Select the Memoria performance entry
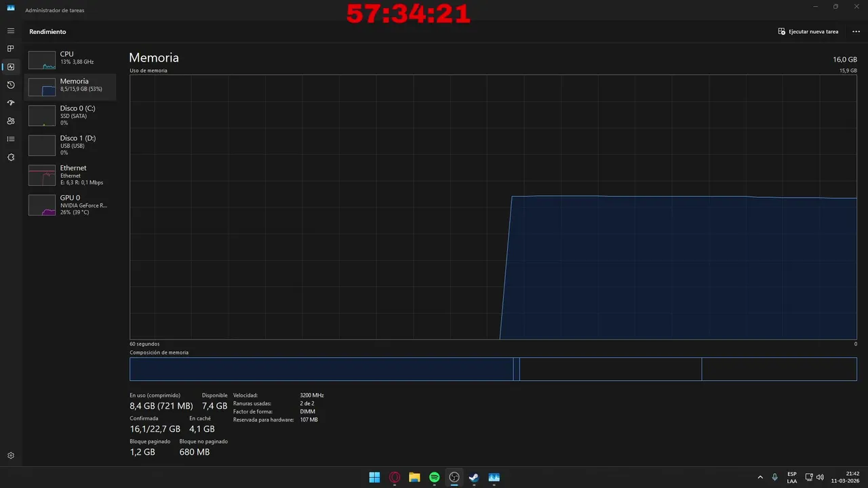 pyautogui.click(x=71, y=87)
